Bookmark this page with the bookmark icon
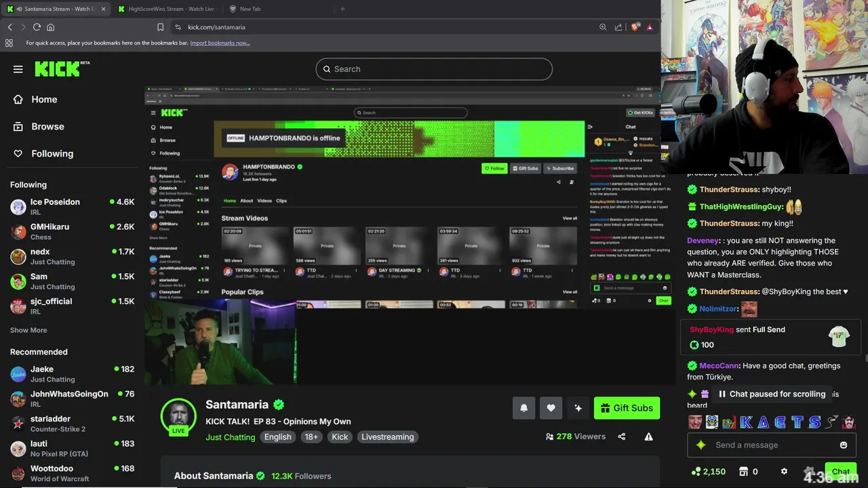The width and height of the screenshot is (868, 488). tap(160, 27)
